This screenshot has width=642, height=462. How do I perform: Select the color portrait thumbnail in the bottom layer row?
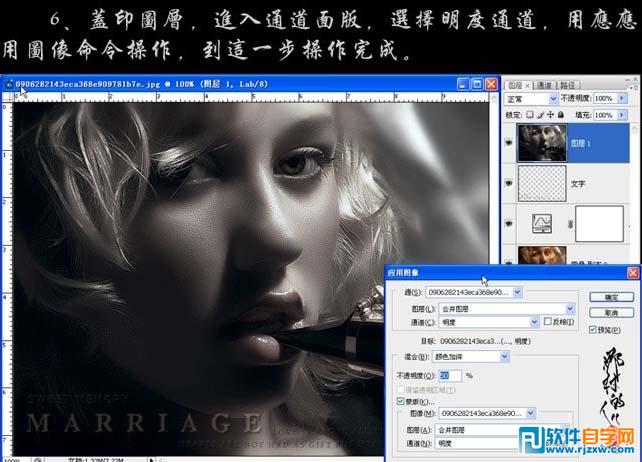542,255
